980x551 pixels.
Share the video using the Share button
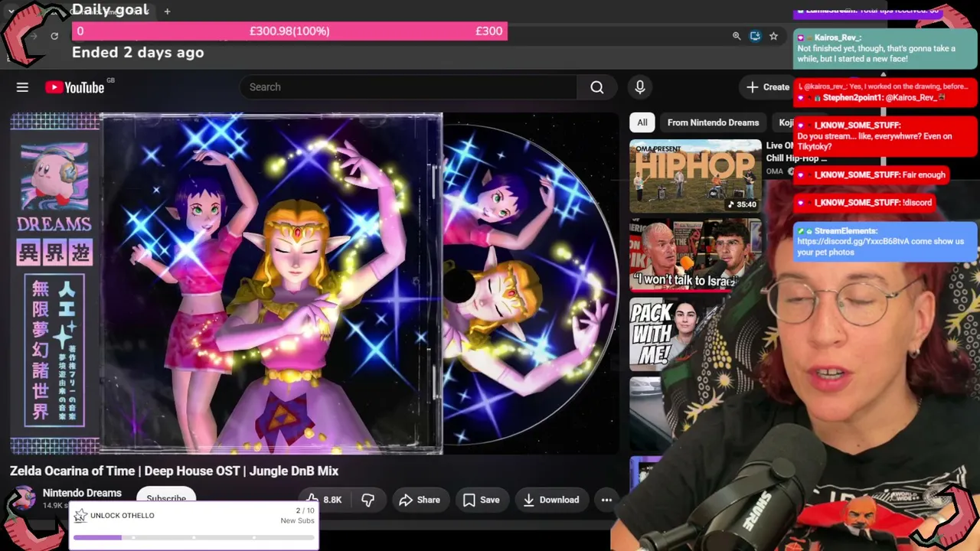tap(420, 500)
